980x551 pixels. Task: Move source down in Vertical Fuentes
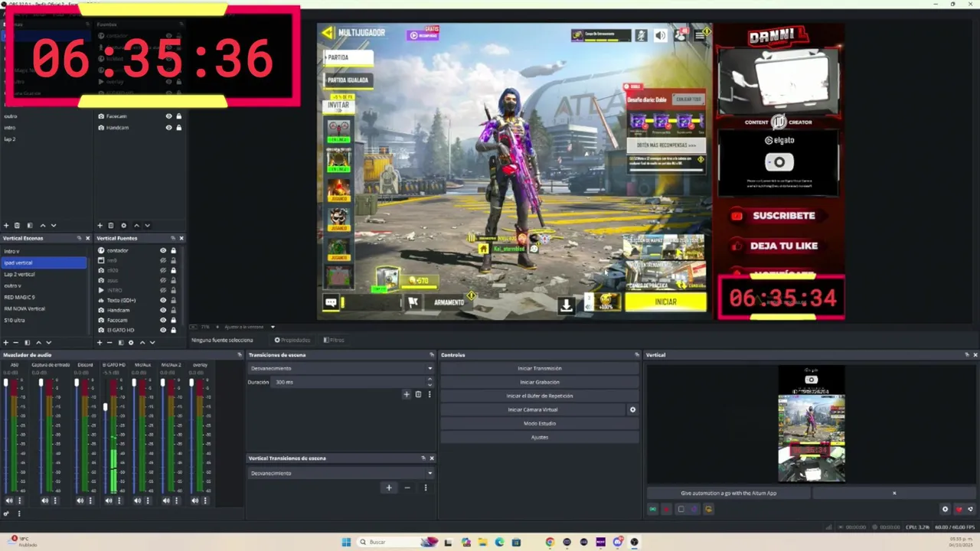pyautogui.click(x=152, y=342)
